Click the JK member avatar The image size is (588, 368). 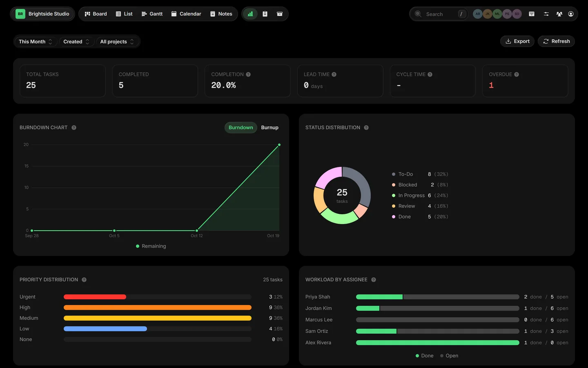[488, 14]
